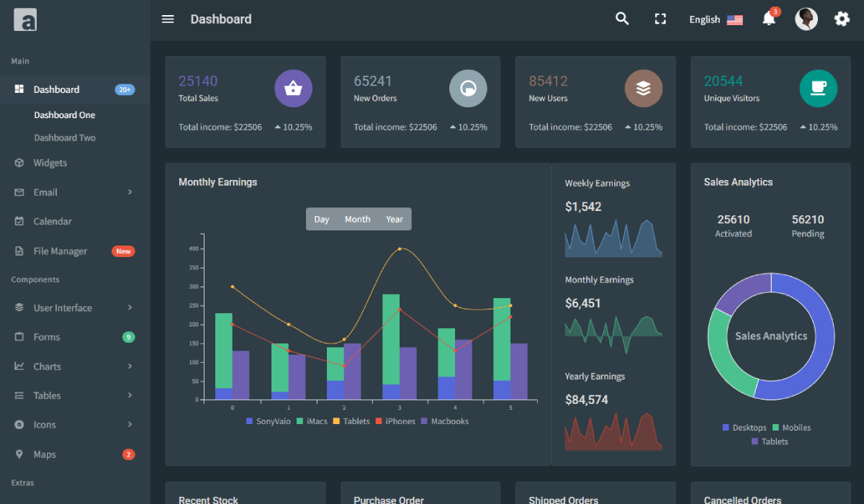This screenshot has width=864, height=504.
Task: Click the New Users layers icon
Action: pos(643,89)
